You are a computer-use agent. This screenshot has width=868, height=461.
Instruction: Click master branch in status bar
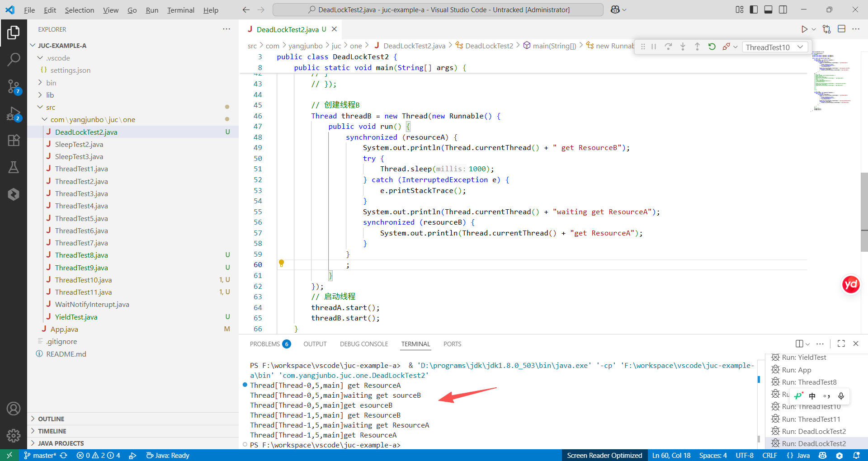click(x=40, y=455)
